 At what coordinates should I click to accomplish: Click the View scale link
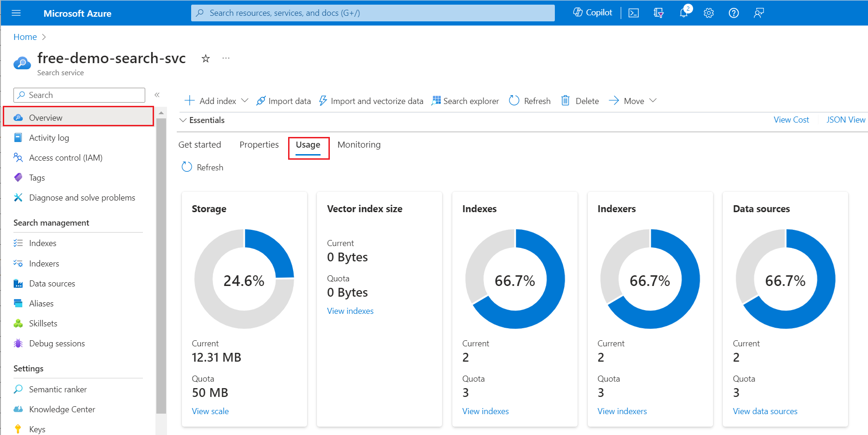pos(210,411)
